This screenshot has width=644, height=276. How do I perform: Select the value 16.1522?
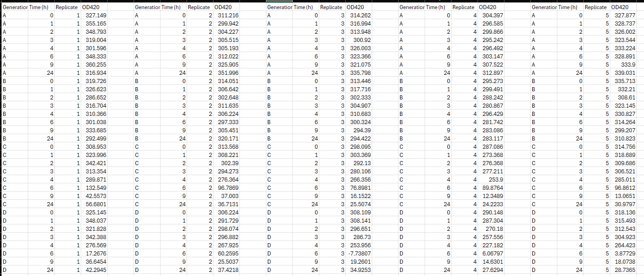point(359,196)
